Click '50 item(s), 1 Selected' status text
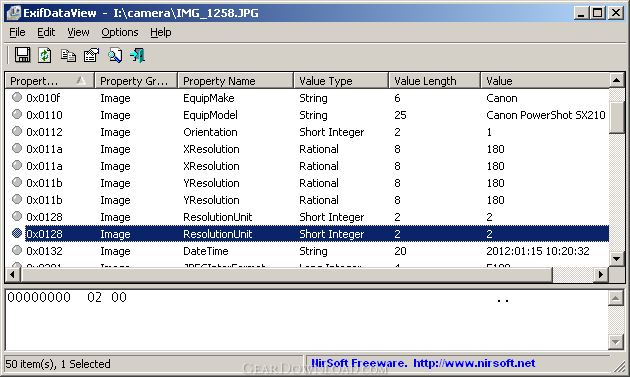 click(58, 364)
